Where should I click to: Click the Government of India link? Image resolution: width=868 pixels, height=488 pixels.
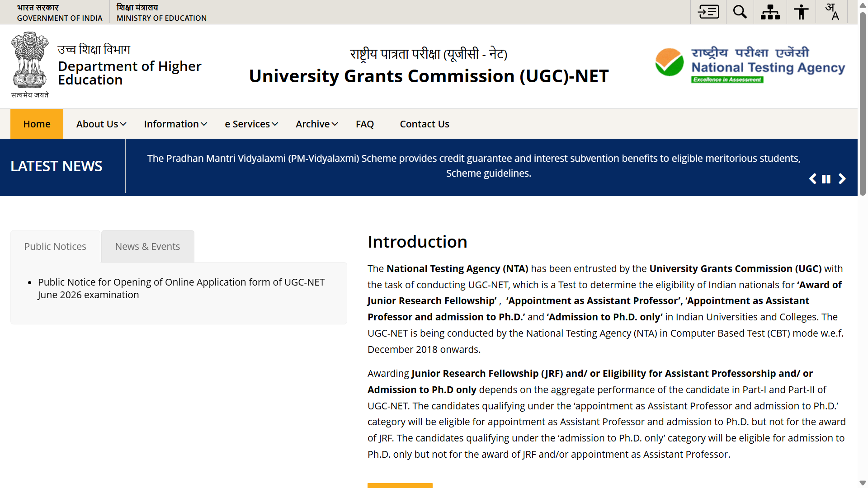pyautogui.click(x=60, y=13)
